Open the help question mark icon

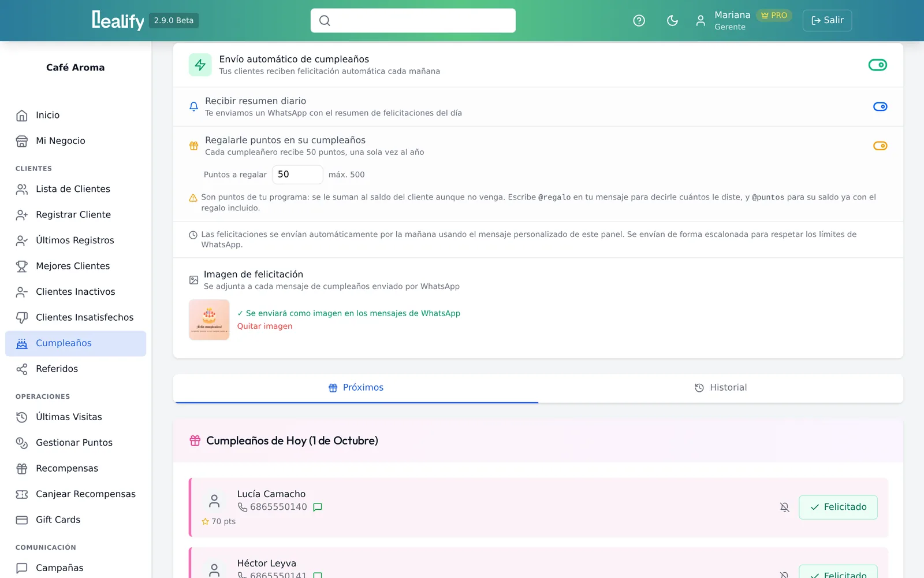[639, 21]
